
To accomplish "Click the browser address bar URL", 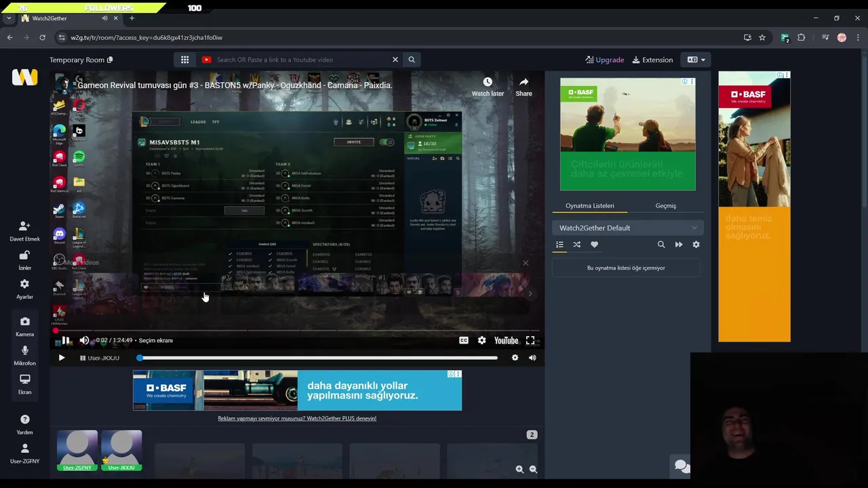I will [x=146, y=37].
